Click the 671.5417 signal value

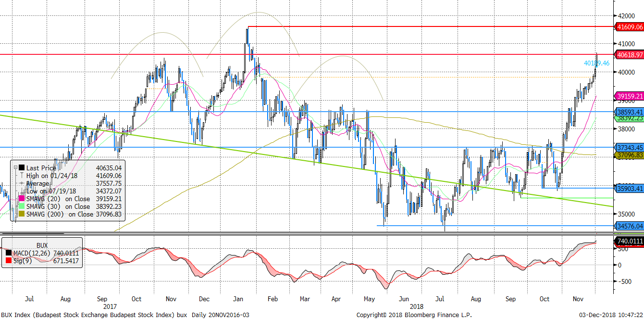pos(67,261)
